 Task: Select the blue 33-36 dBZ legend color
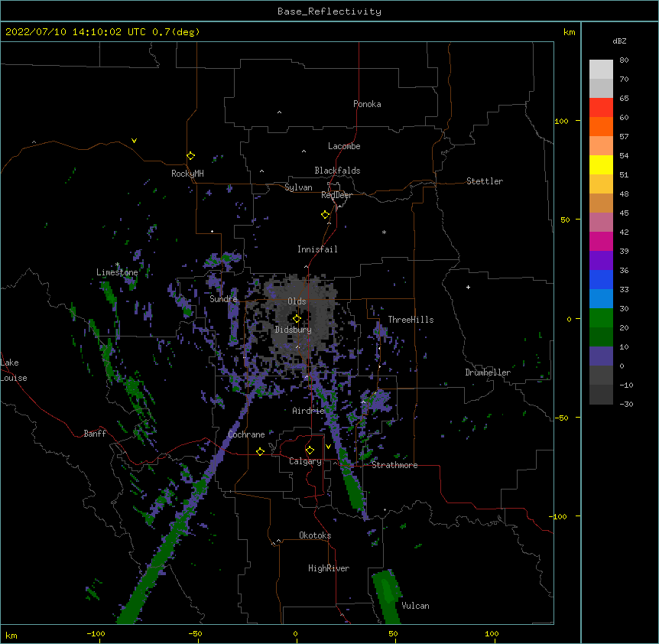601,279
